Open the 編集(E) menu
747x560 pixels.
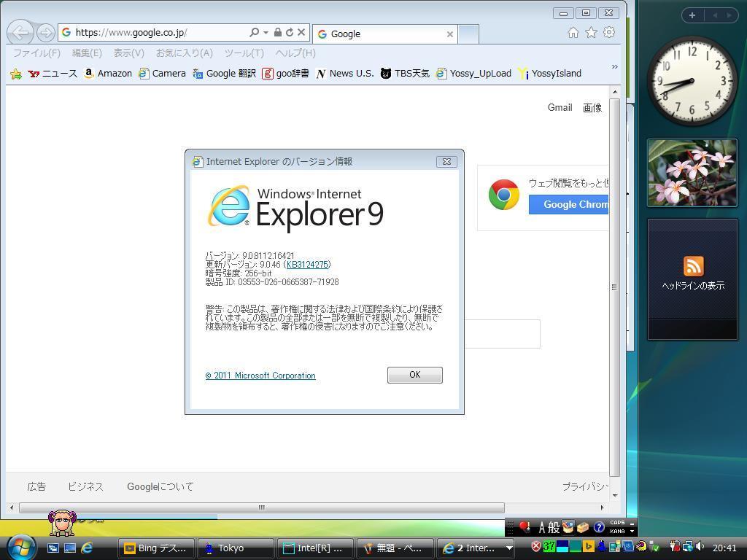click(x=87, y=52)
